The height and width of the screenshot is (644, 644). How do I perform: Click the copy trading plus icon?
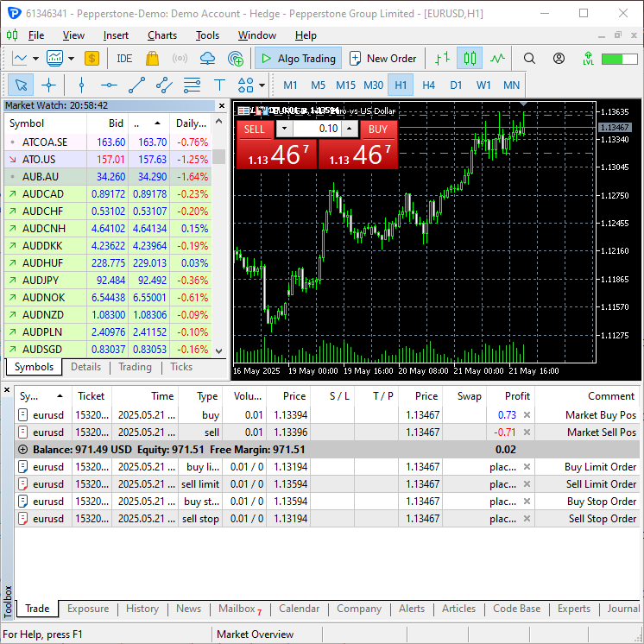pos(236,59)
